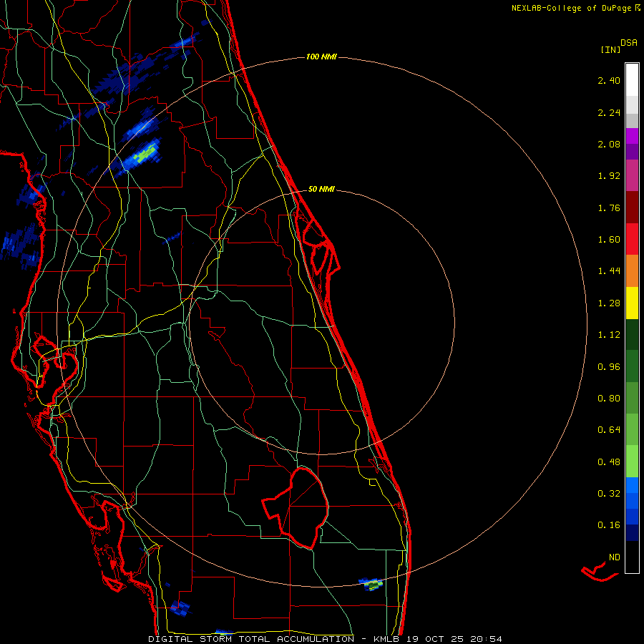Click the 0.64 legend value
The height and width of the screenshot is (644, 644).
tap(609, 430)
